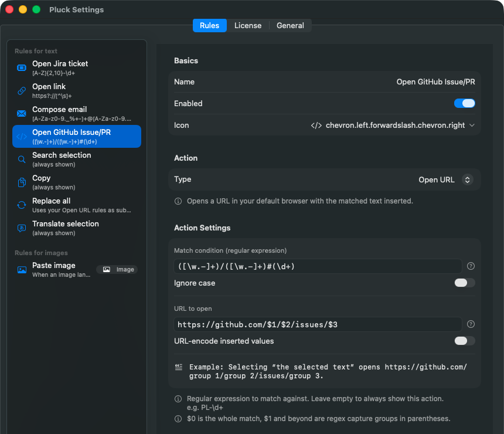Viewport: 504px width, 434px height.
Task: Click the Open link chain icon
Action: (x=22, y=91)
